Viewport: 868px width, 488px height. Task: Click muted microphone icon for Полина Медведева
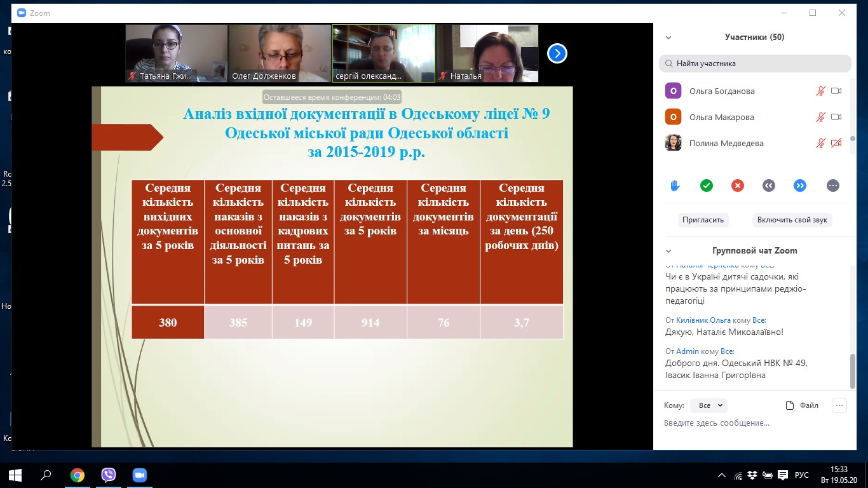tap(821, 144)
